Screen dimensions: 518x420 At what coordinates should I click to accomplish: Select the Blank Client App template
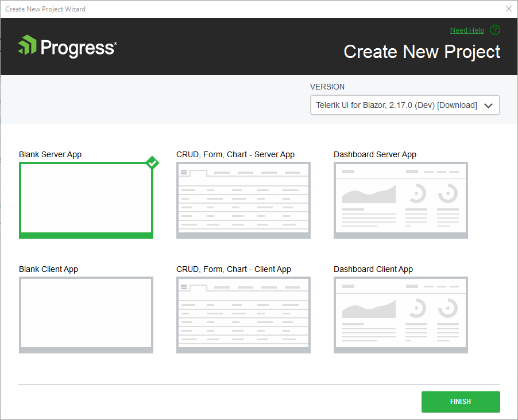[86, 315]
